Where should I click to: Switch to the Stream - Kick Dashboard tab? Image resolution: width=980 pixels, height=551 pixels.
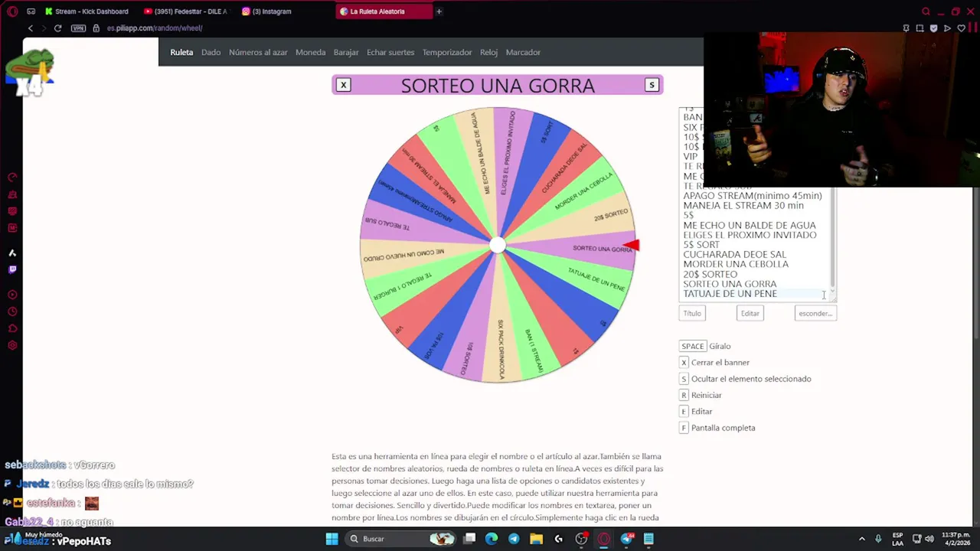pos(87,11)
